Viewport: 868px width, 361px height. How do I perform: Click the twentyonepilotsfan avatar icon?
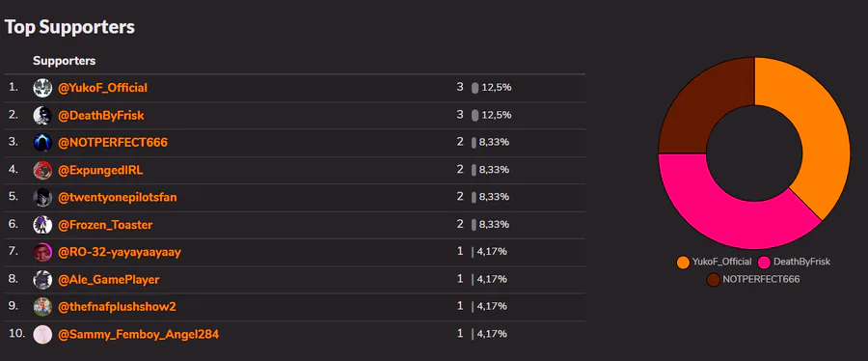(42, 198)
